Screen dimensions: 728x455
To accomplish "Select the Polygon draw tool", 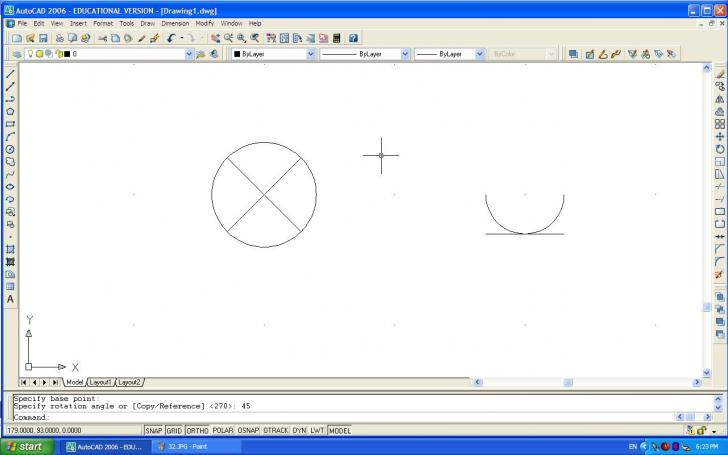I will pos(10,111).
